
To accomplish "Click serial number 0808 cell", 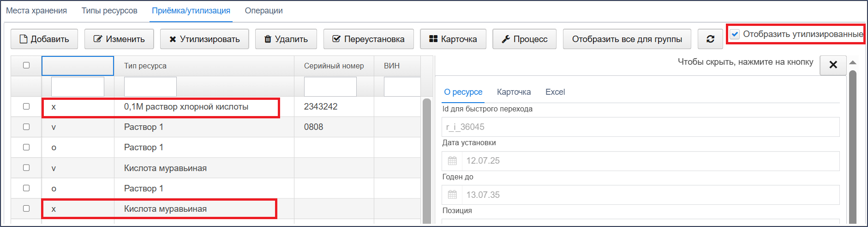I will tap(334, 127).
